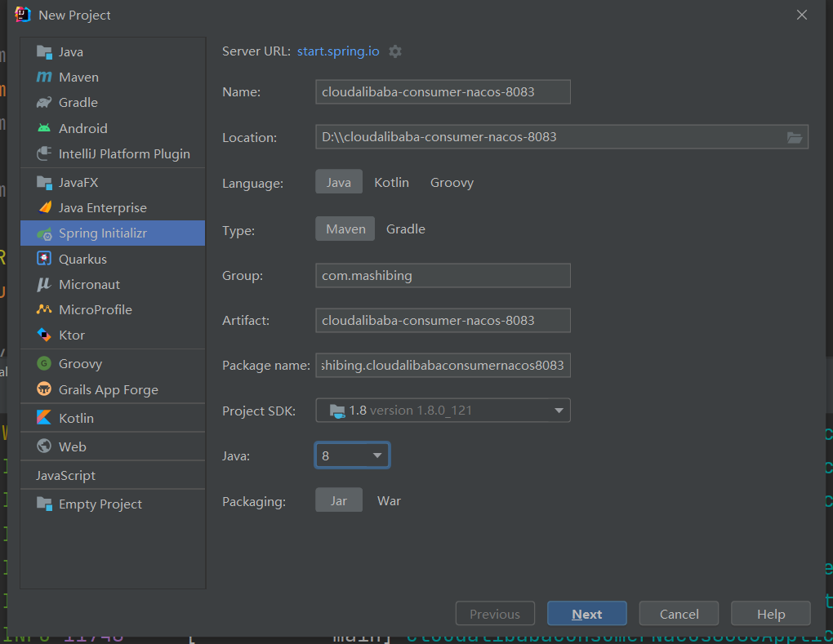Browse location with folder icon

click(x=795, y=137)
